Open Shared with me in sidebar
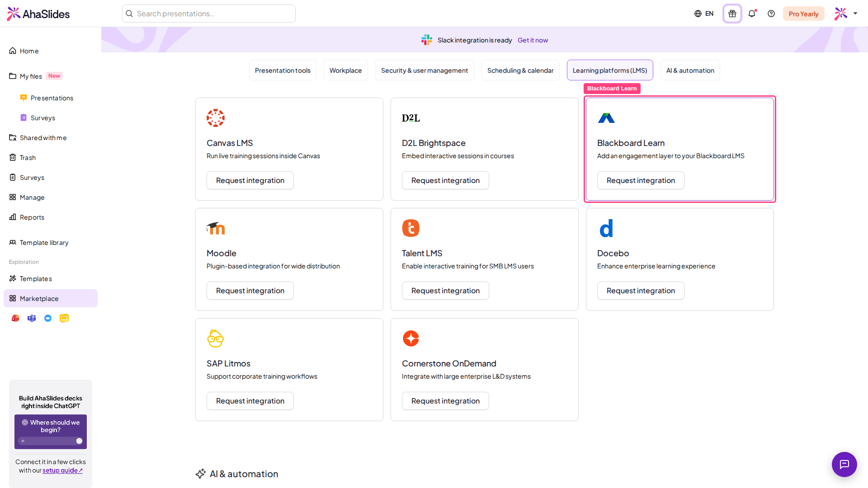The width and height of the screenshot is (868, 488). (x=51, y=138)
